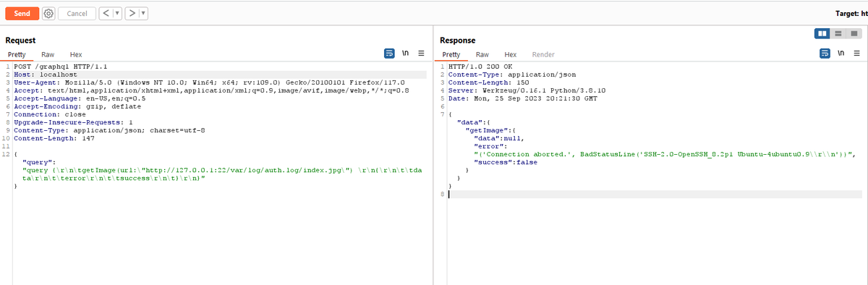
Task: Click the Cancel button
Action: (77, 13)
